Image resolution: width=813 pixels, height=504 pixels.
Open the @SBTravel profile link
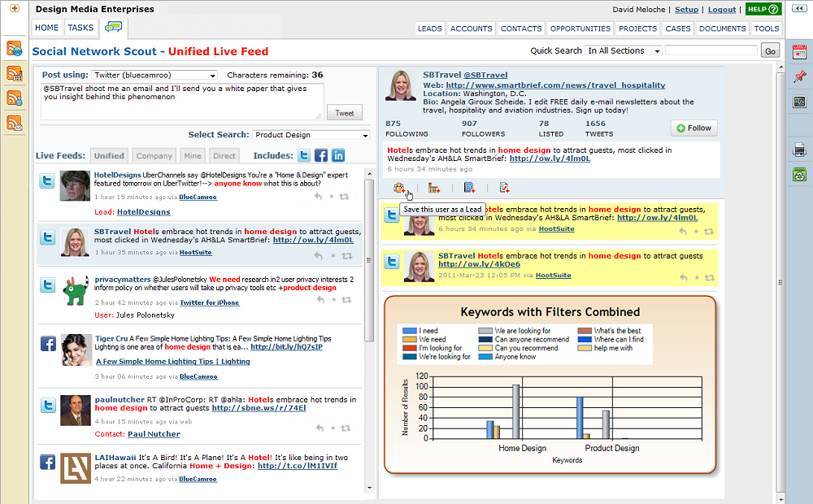coord(485,75)
